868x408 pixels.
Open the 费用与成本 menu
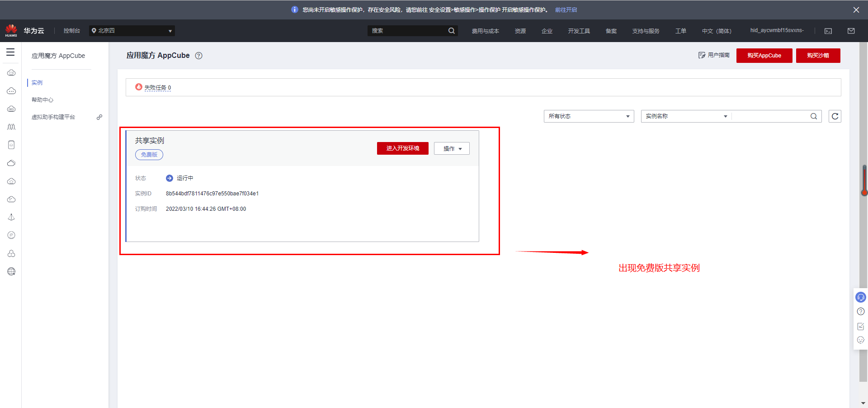[486, 31]
